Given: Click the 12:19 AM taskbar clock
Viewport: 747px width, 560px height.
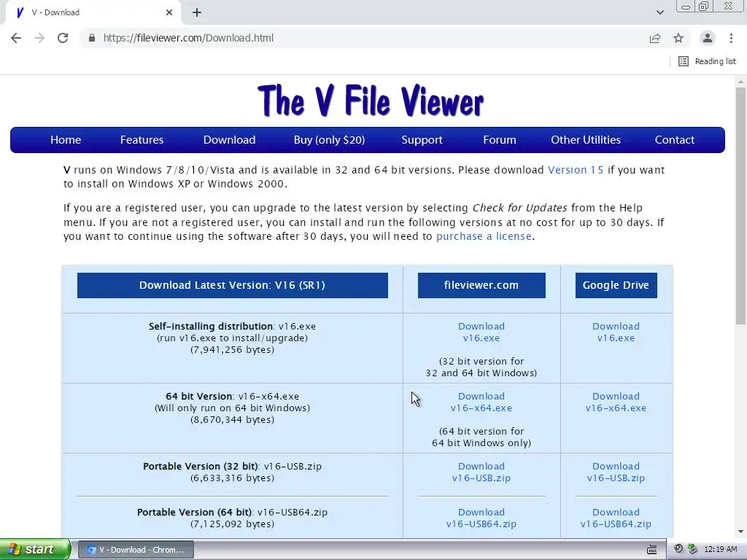Looking at the screenshot, I should coord(720,550).
